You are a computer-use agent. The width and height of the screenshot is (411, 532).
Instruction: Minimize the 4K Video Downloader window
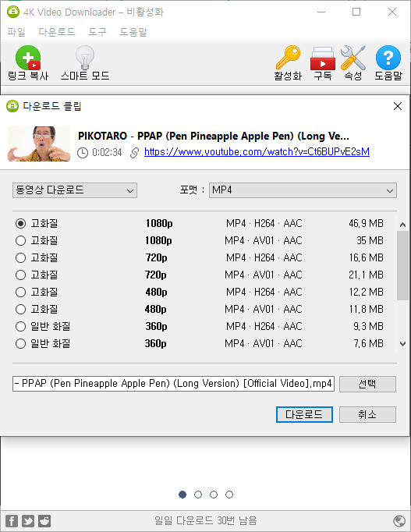point(321,12)
